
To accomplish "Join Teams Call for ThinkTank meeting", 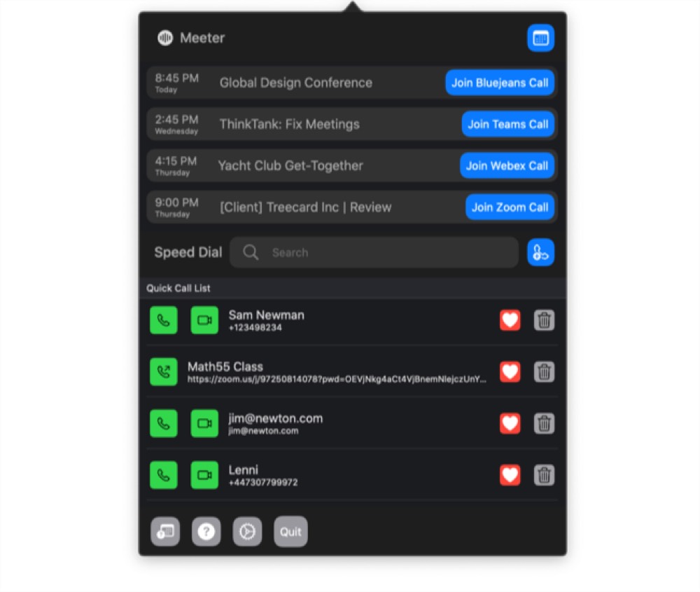I will [508, 124].
